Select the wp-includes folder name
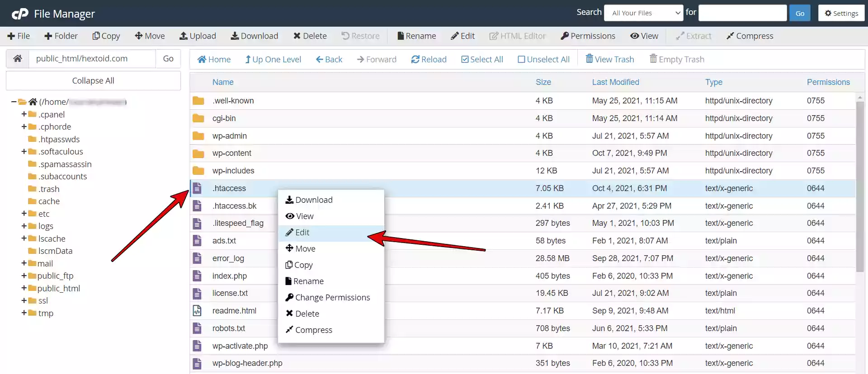 pyautogui.click(x=233, y=171)
